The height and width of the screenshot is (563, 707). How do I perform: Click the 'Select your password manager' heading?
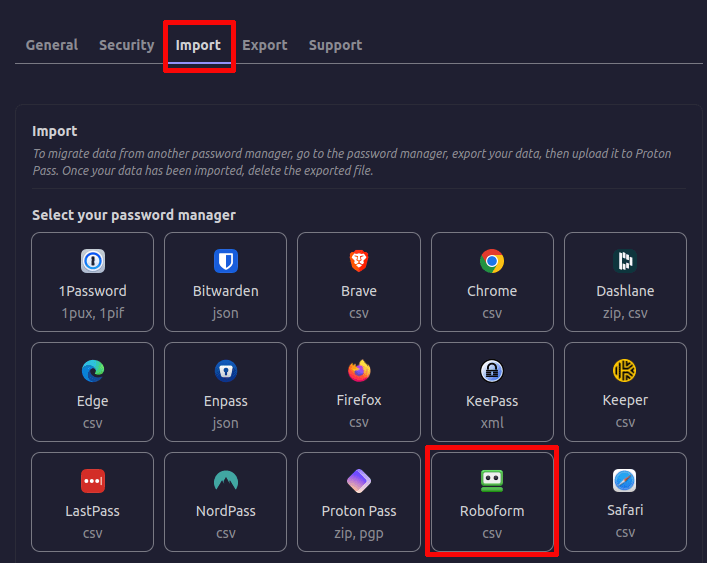134,215
